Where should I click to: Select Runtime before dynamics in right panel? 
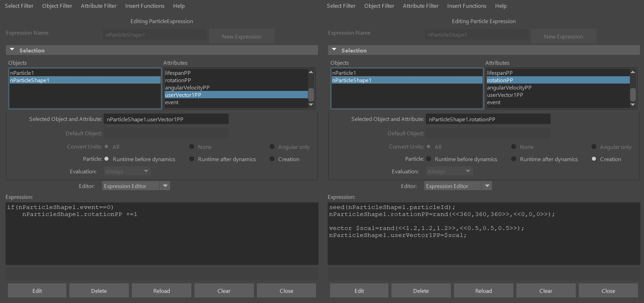click(428, 159)
